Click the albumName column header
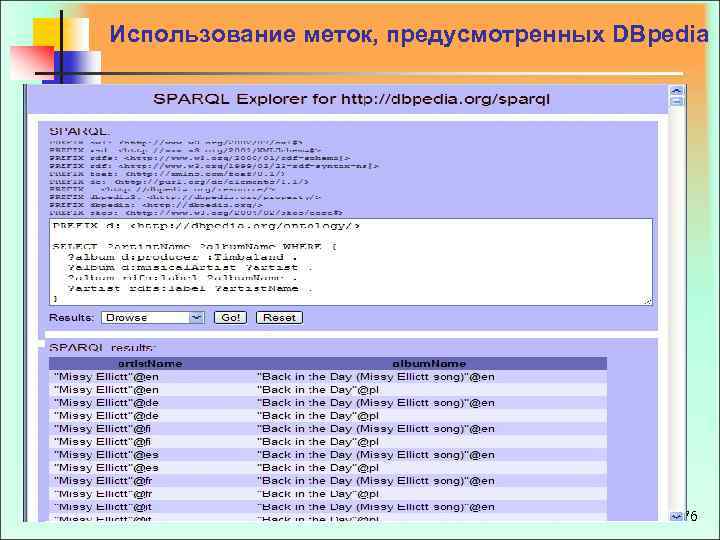Image resolution: width=720 pixels, height=540 pixels. click(429, 364)
